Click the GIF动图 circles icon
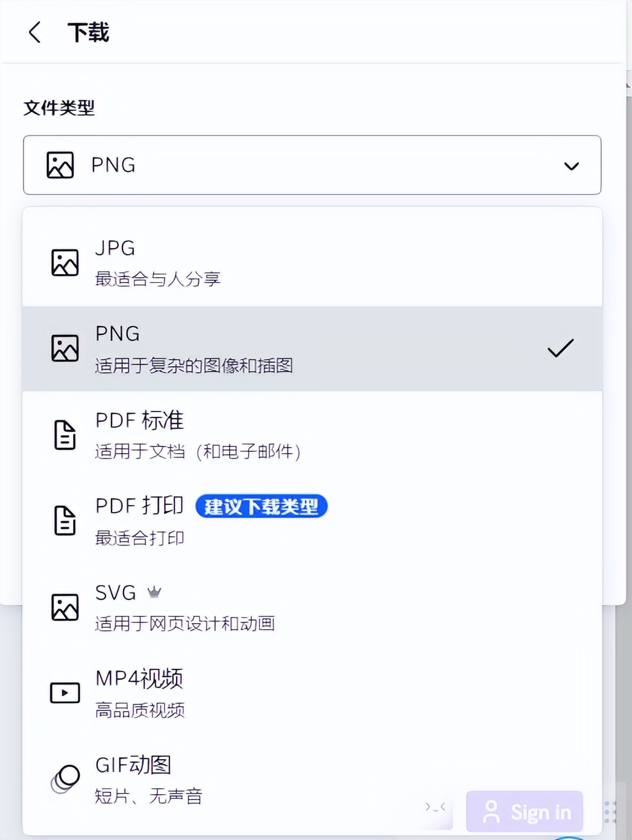Image resolution: width=632 pixels, height=840 pixels. (64, 778)
